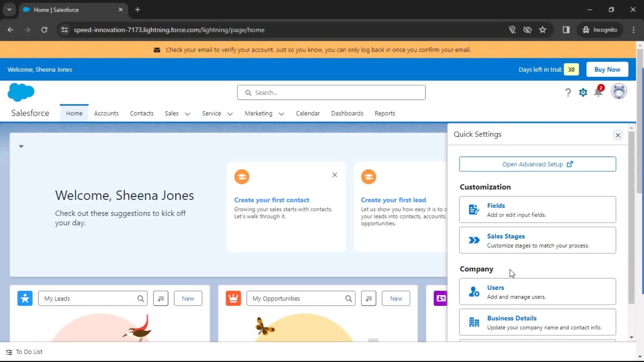Open Create your first contact link
The height and width of the screenshot is (362, 644).
tap(271, 200)
